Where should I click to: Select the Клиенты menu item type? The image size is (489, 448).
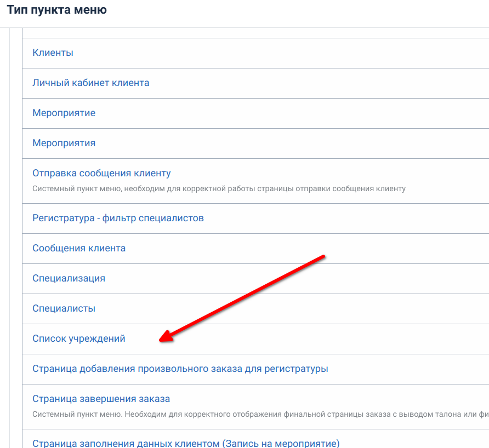pyautogui.click(x=53, y=53)
